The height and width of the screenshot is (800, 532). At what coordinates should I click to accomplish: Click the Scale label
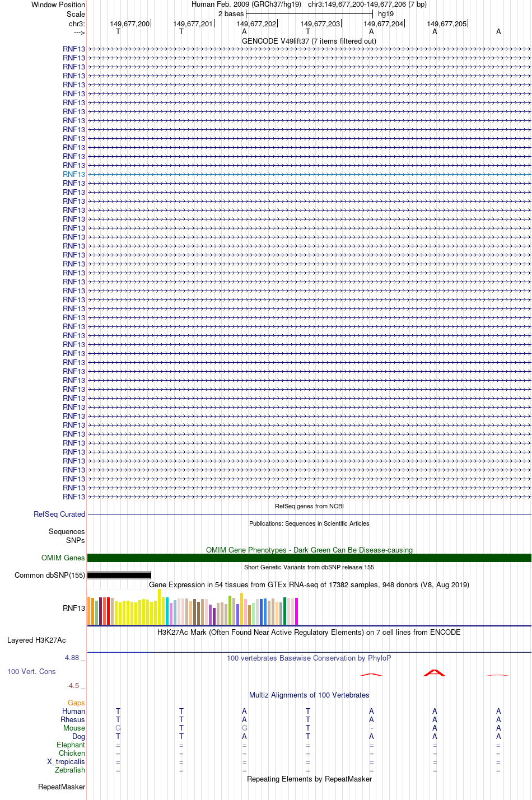click(x=76, y=14)
